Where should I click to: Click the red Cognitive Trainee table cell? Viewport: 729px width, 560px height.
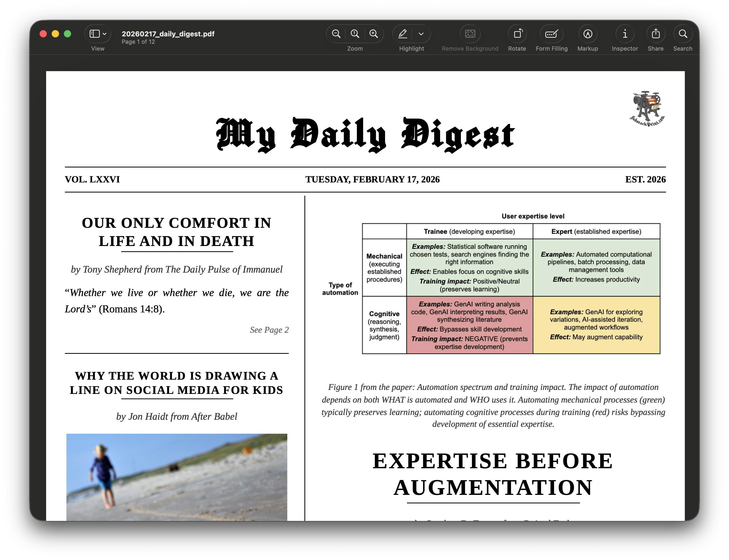(469, 325)
